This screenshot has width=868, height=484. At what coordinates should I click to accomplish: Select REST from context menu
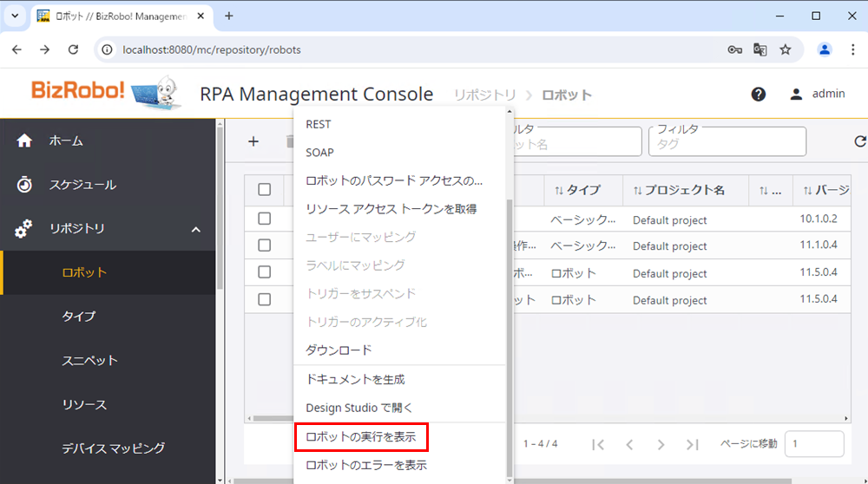point(319,124)
